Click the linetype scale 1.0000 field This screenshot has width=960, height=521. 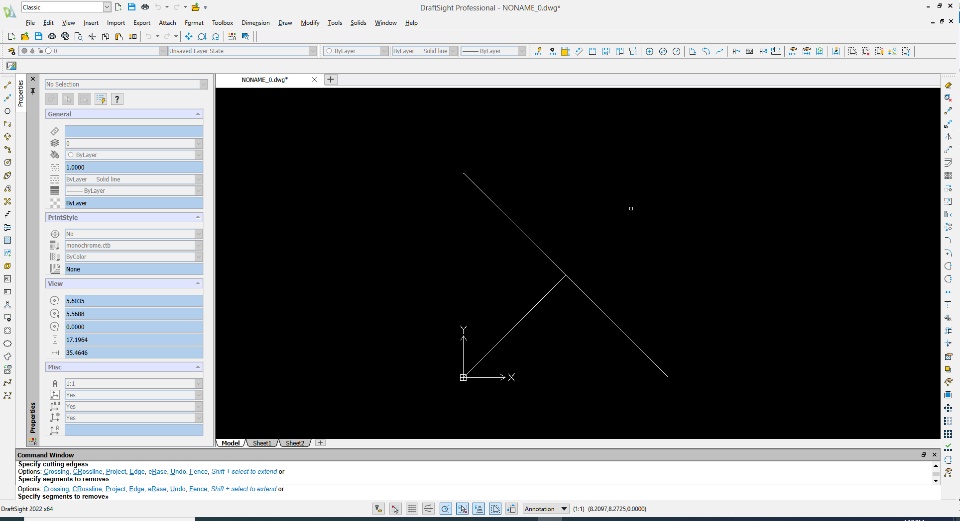tap(133, 167)
